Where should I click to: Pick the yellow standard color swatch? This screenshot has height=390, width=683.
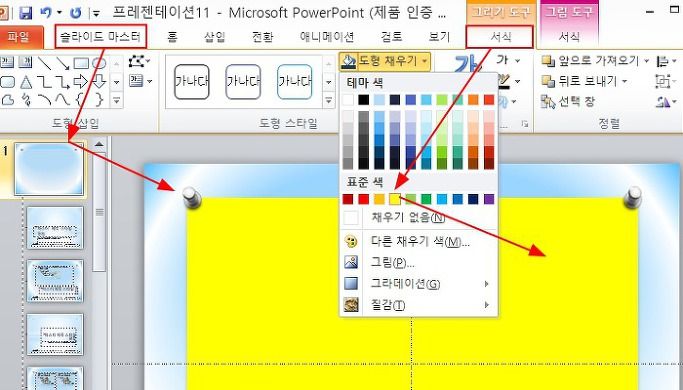coord(395,199)
